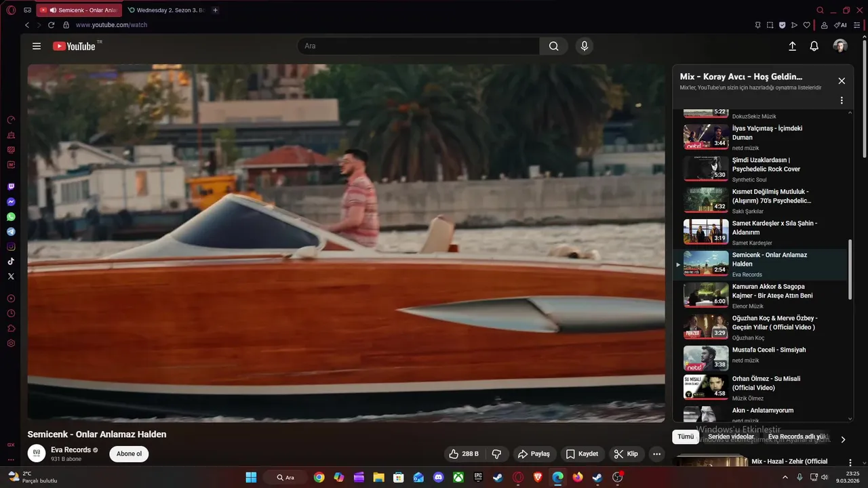Select Semicenk - Onlar Anlamaz Halden playlist row

coord(760,264)
